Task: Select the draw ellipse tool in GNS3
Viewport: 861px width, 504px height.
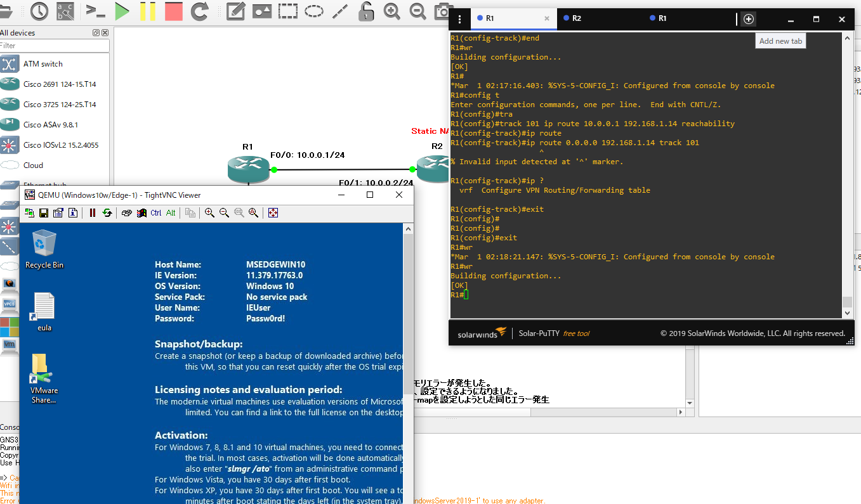Action: point(314,10)
